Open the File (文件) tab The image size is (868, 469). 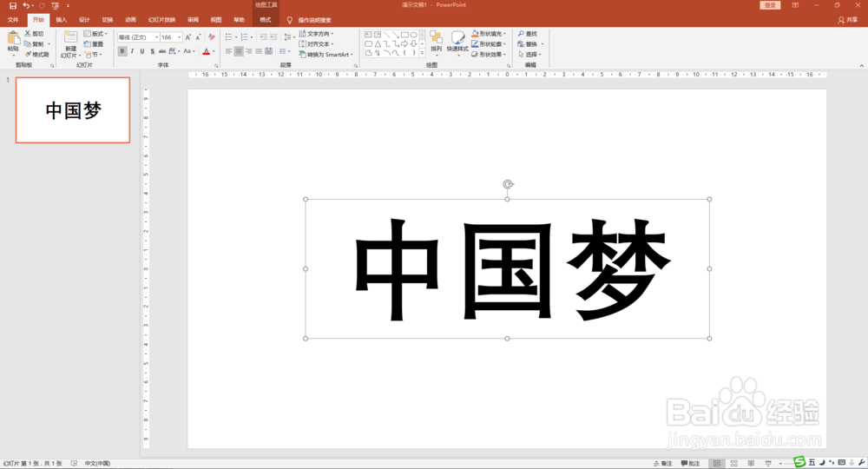click(x=13, y=20)
